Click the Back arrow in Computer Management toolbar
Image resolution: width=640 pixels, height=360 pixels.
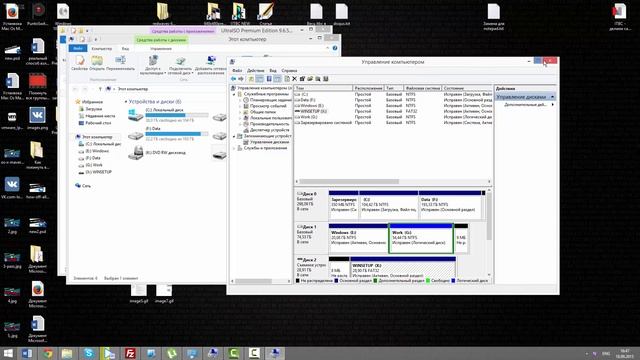[233, 79]
